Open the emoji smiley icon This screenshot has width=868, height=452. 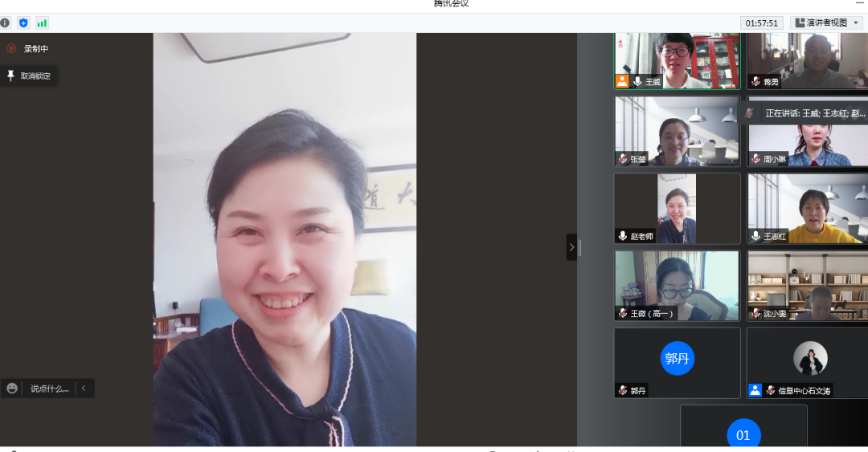coord(12,389)
